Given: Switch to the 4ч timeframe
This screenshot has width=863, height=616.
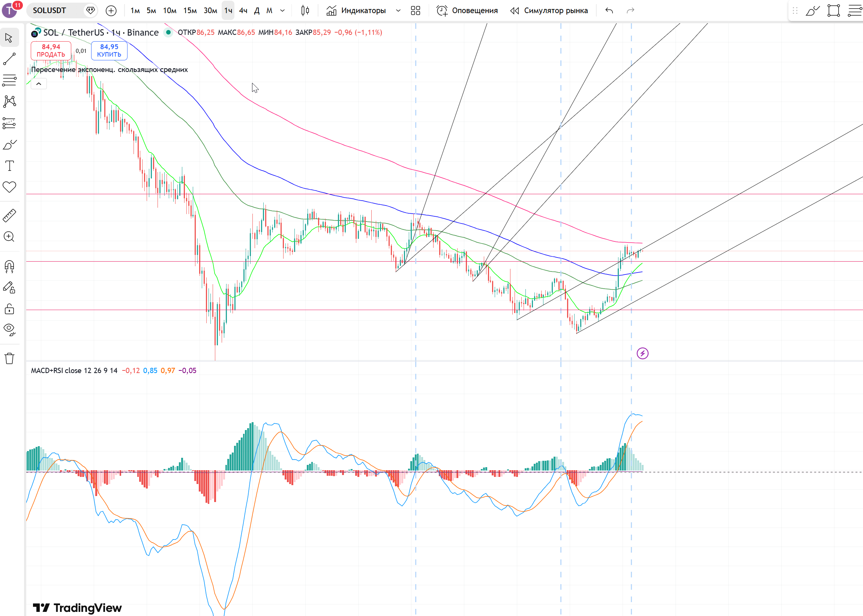Looking at the screenshot, I should click(x=243, y=10).
